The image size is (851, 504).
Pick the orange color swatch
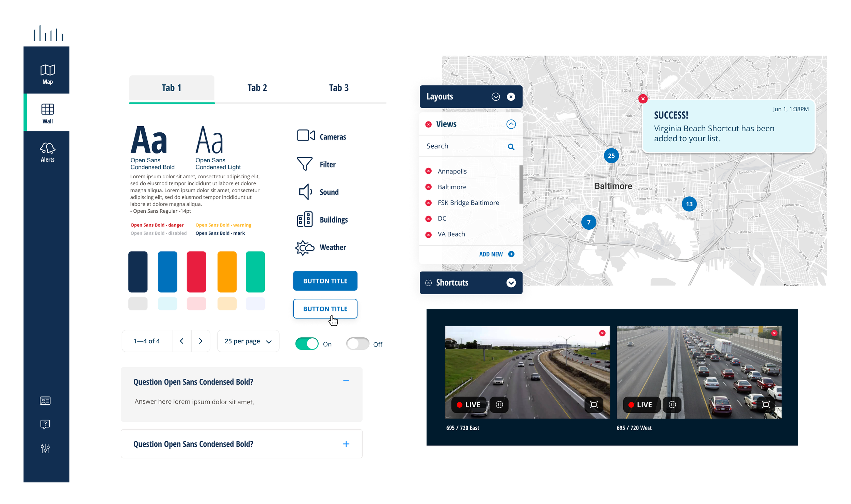pos(227,272)
